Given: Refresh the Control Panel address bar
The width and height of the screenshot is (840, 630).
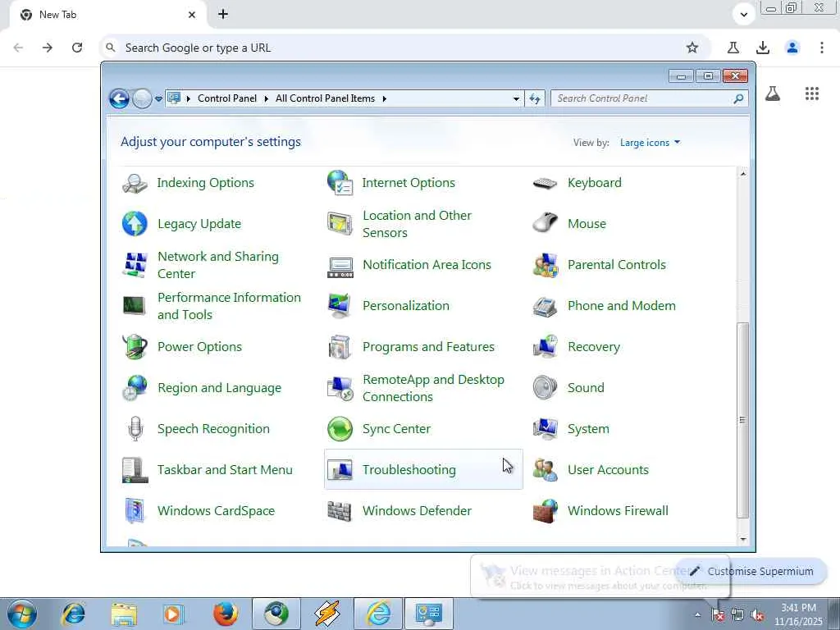Looking at the screenshot, I should click(535, 98).
